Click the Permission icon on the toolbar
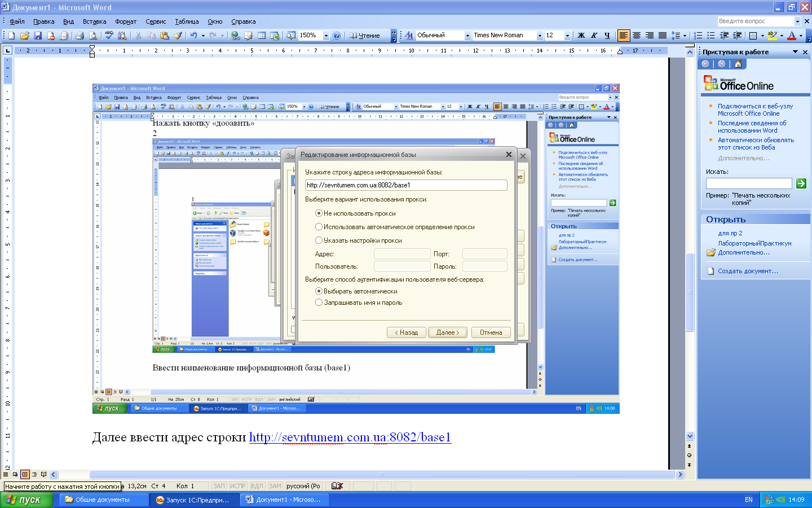 click(x=51, y=36)
